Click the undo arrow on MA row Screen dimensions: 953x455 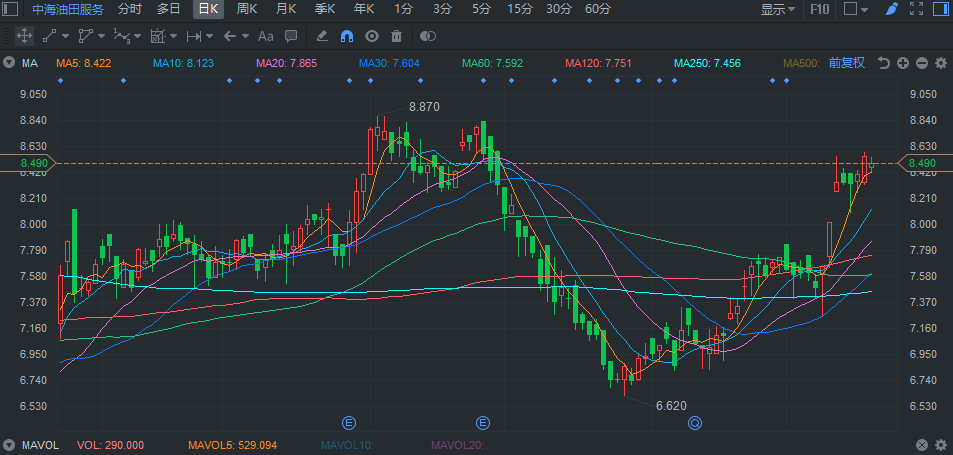tap(884, 63)
